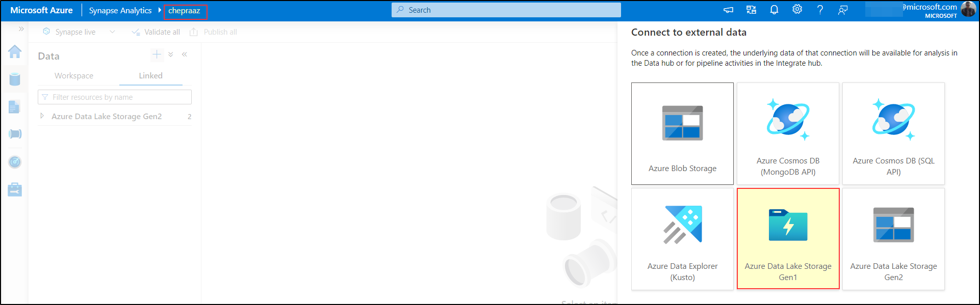Open the Synapse Analytics breadcrumb

tap(120, 11)
